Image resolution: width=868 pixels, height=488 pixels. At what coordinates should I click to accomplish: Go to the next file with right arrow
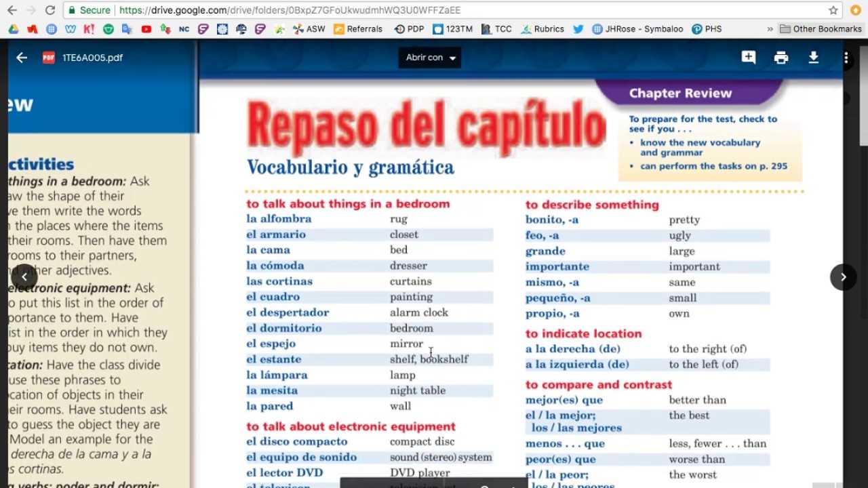tap(843, 277)
